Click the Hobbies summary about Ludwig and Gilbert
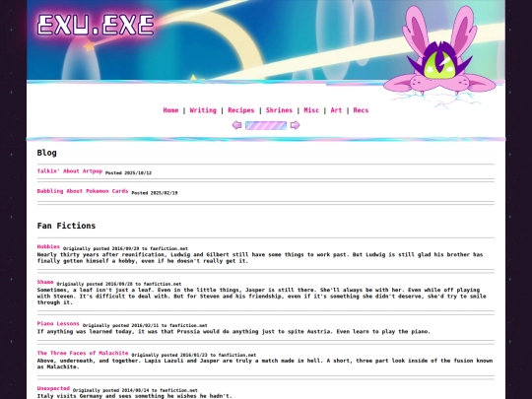The width and height of the screenshot is (532, 399). [x=260, y=258]
